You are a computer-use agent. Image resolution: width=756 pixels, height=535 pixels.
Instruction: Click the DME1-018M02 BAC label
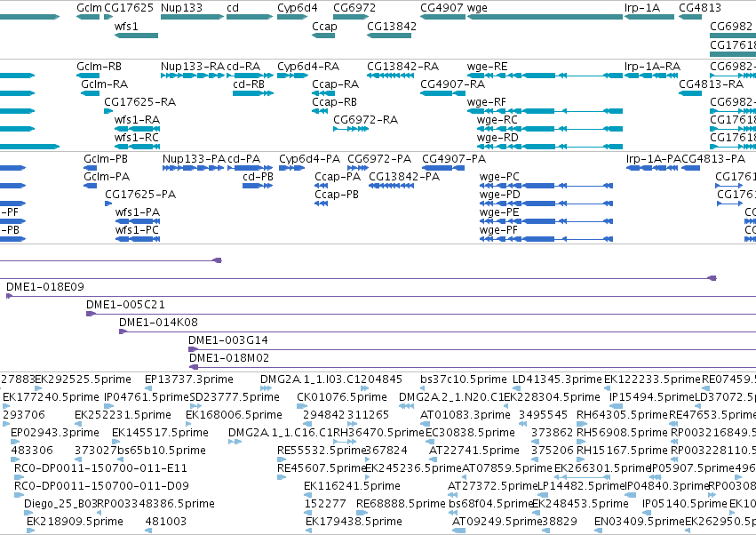(x=229, y=358)
